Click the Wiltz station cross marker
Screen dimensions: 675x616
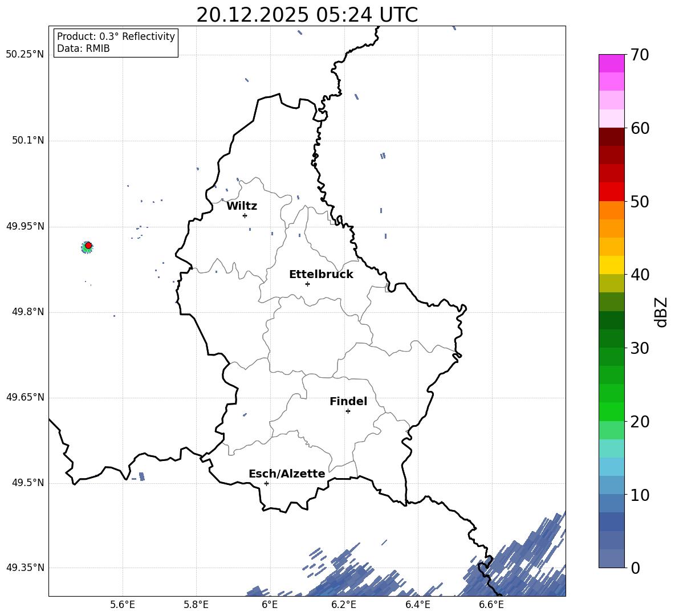pyautogui.click(x=245, y=215)
